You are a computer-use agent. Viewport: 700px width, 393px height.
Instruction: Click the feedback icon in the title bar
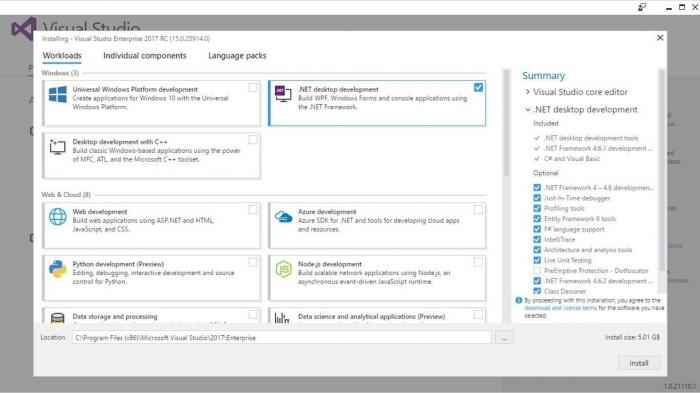point(642,7)
